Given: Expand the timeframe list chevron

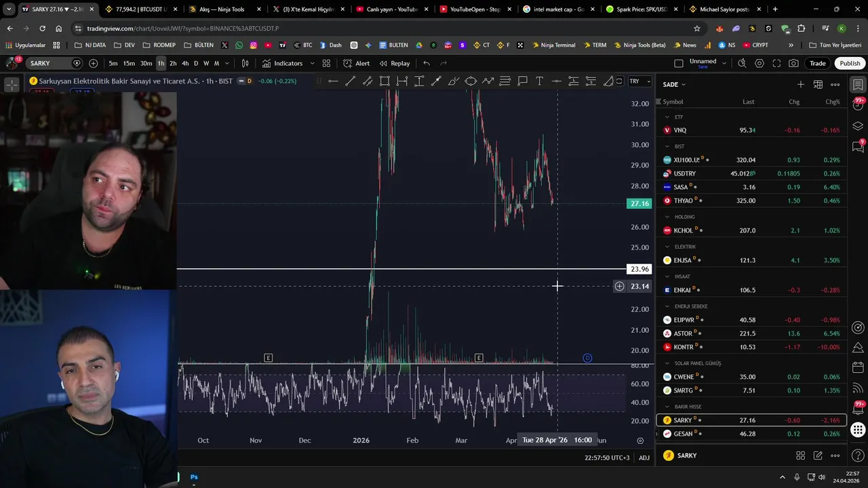Looking at the screenshot, I should pos(226,63).
